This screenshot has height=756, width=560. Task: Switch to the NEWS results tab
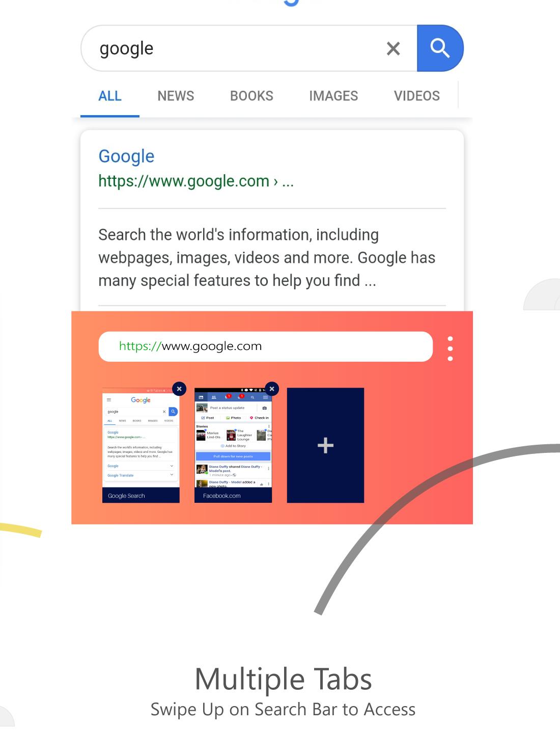[176, 96]
